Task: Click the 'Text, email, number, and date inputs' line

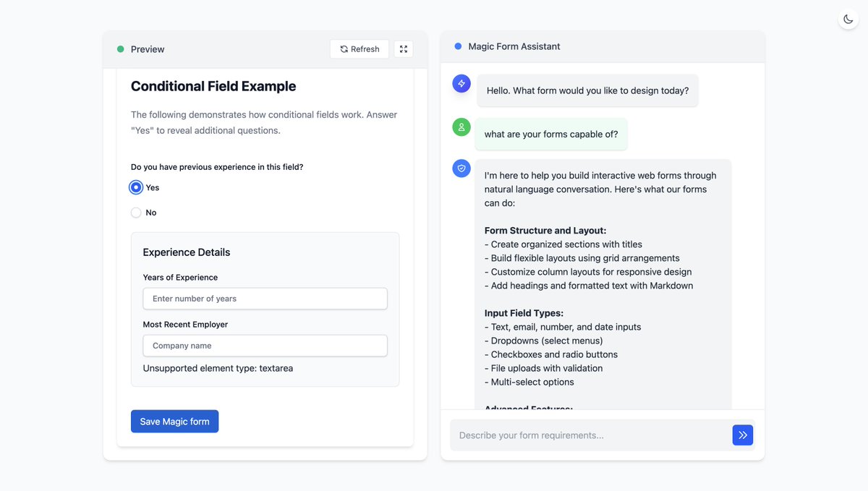Action: (563, 327)
